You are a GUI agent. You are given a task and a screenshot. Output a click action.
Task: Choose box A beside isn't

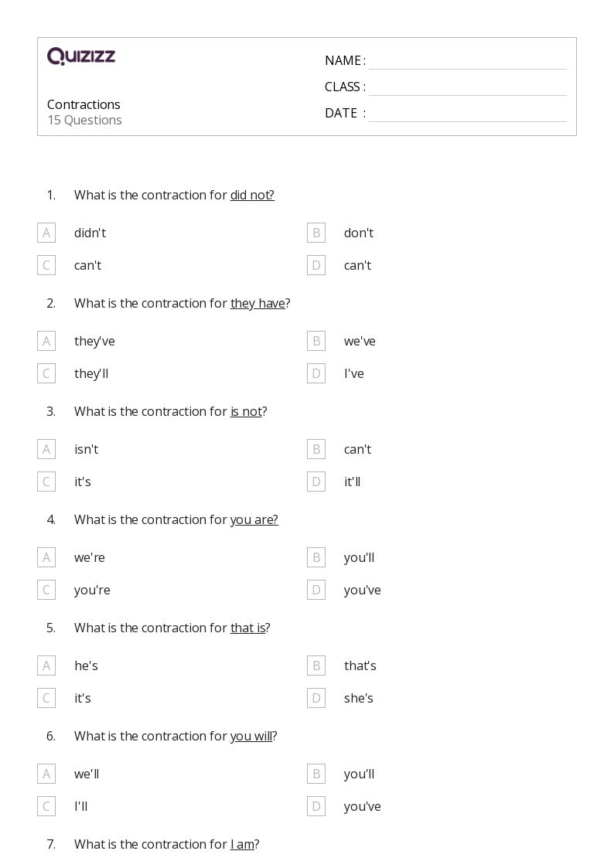click(46, 450)
